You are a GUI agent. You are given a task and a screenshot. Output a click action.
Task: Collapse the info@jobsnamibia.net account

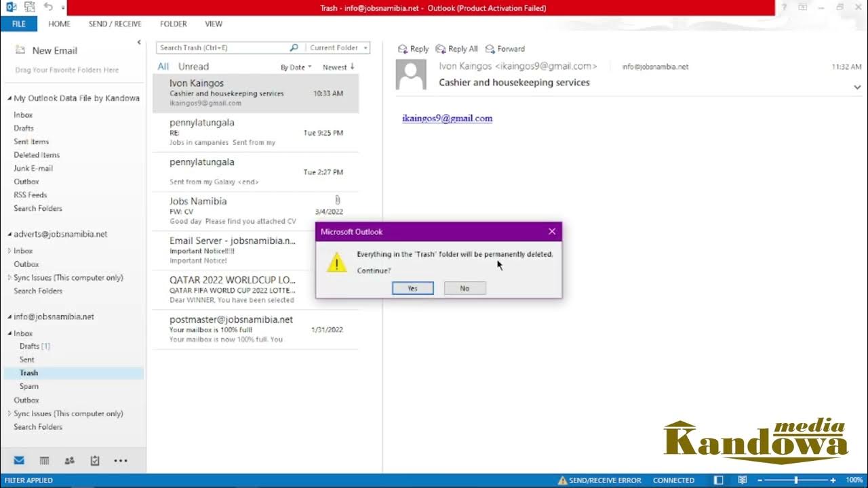[9, 317]
